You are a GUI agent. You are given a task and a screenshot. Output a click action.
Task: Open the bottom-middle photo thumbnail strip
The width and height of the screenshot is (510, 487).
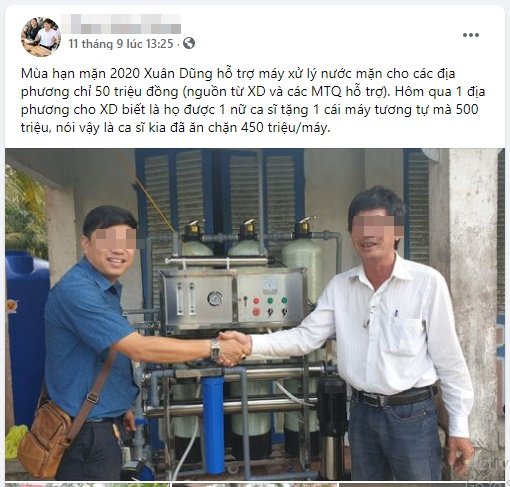click(x=254, y=485)
